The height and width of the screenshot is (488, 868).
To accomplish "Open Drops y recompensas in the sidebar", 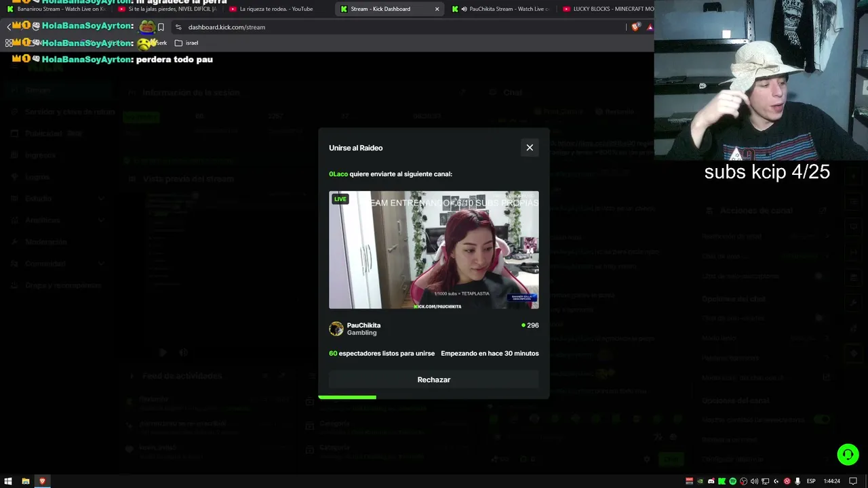I will pos(63,285).
